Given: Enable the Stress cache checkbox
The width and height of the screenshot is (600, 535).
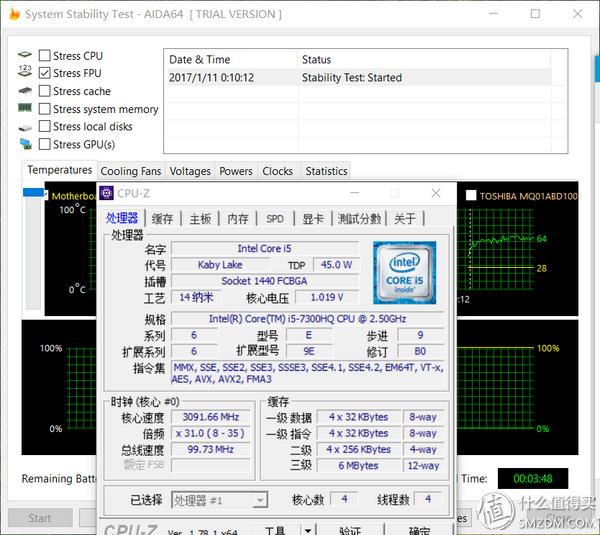Looking at the screenshot, I should 45,91.
